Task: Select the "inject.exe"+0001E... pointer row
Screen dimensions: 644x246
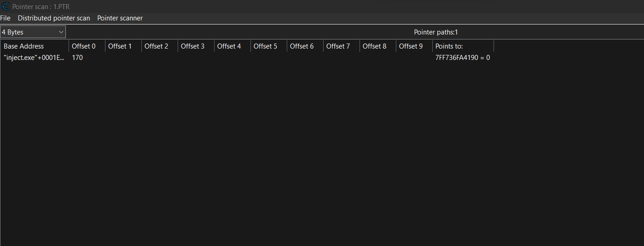Action: (247, 58)
